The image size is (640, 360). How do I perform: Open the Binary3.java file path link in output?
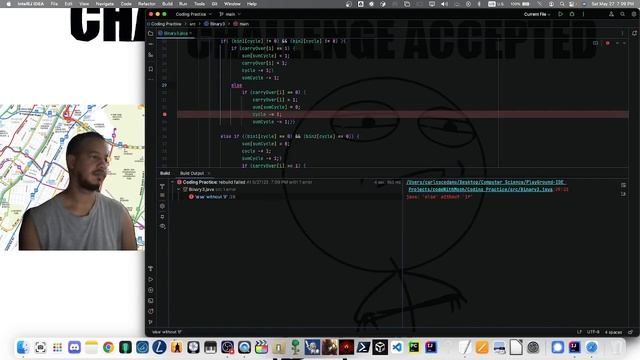tap(486, 186)
